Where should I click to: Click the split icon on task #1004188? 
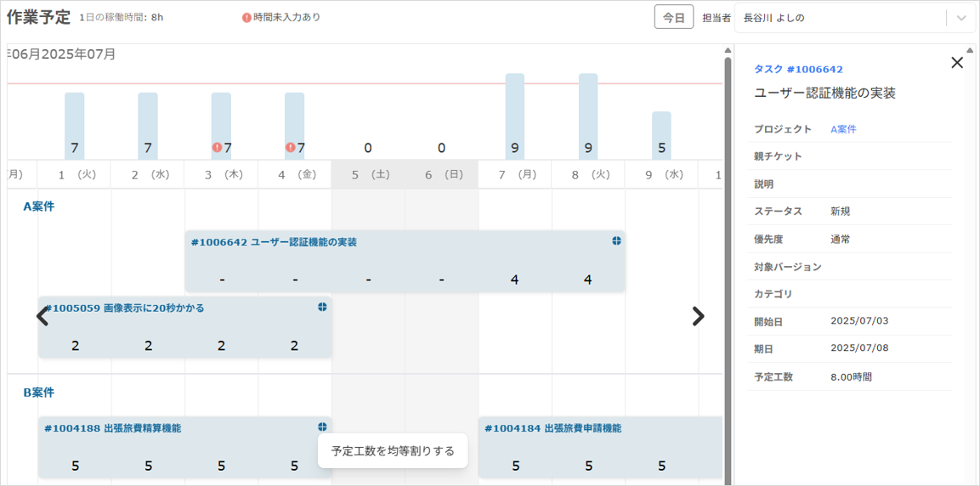click(322, 427)
